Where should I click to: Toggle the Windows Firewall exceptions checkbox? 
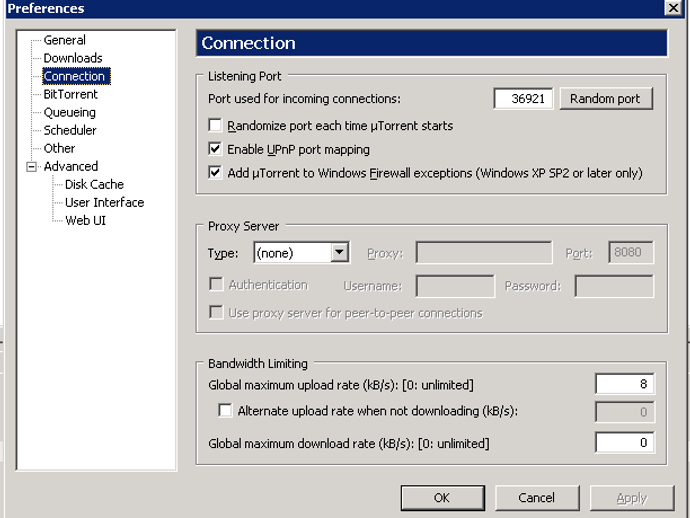(215, 173)
